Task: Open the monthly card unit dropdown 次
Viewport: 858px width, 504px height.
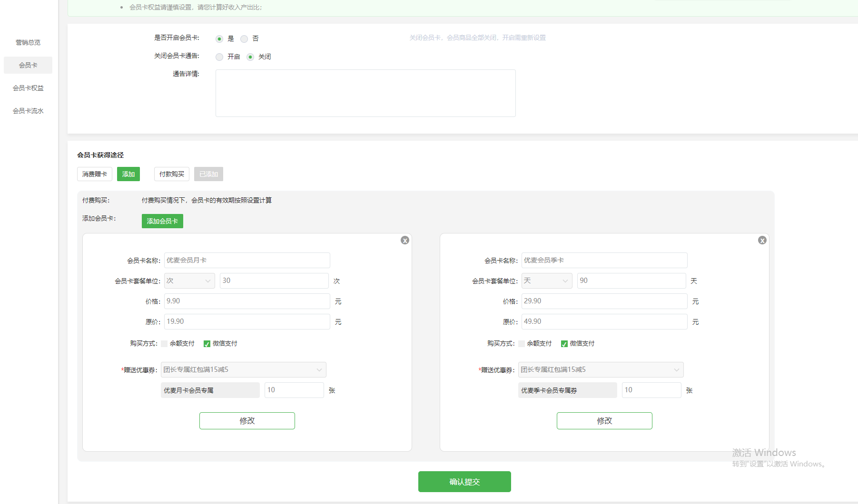Action: [x=189, y=281]
